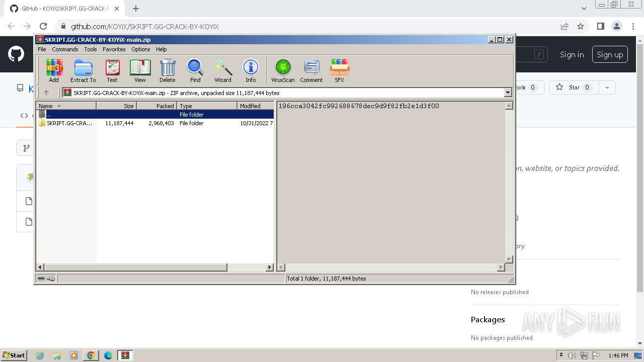
Task: Go up one folder level arrow
Action: [x=46, y=93]
